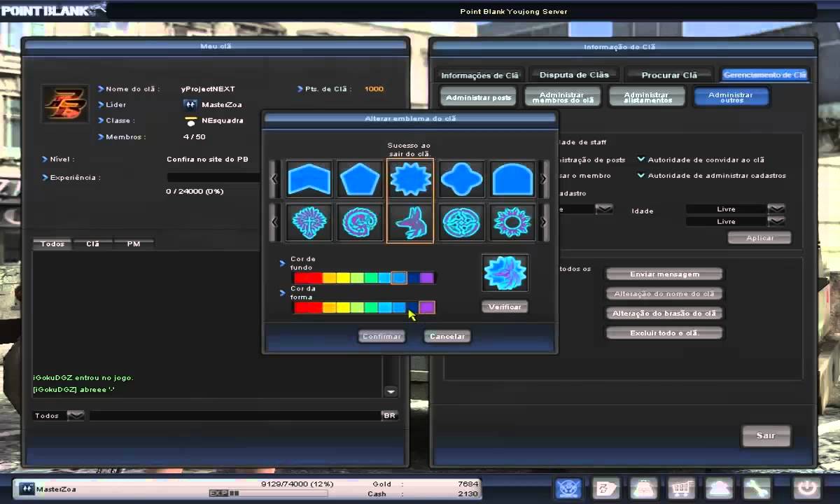Choose green in Cor da forma row
The width and height of the screenshot is (840, 504).
coord(371,307)
